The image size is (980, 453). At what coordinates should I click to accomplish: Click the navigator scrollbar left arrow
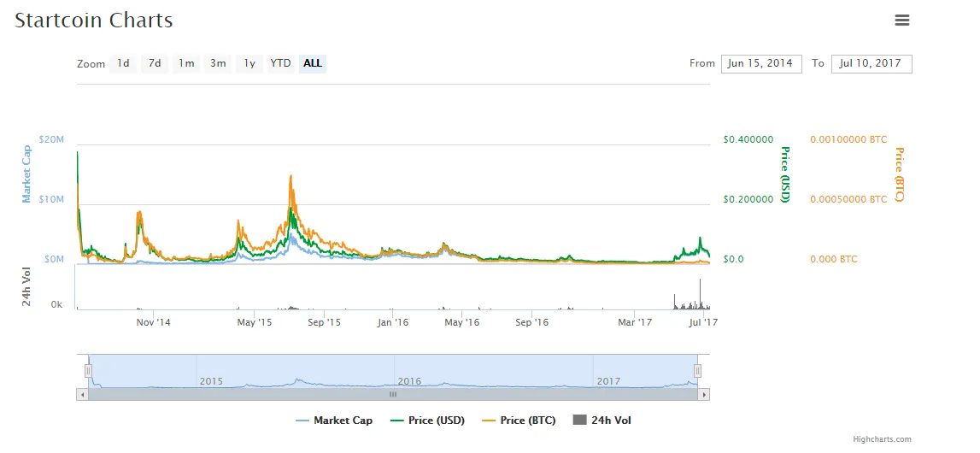[x=82, y=394]
